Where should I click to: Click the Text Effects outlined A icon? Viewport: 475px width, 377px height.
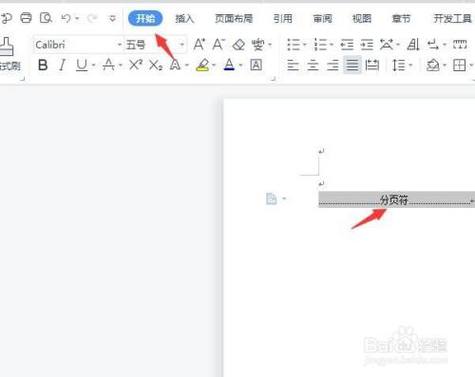pos(175,65)
